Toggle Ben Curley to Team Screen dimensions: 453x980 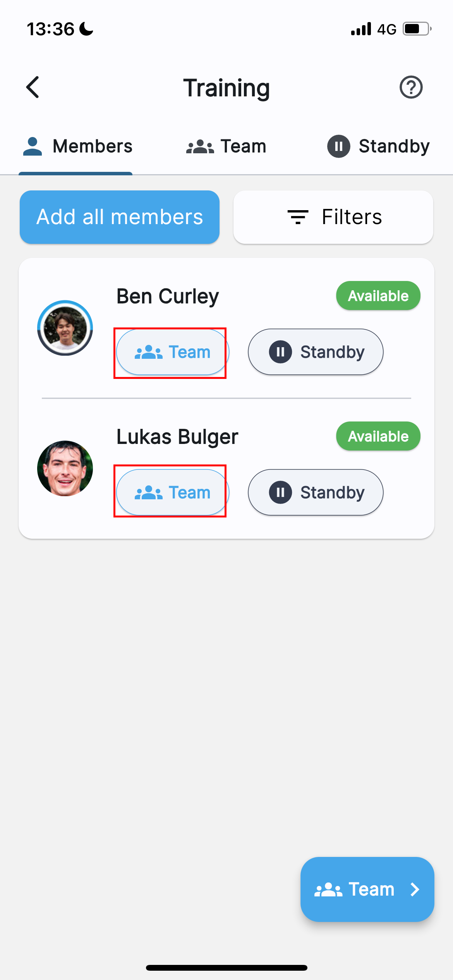click(173, 352)
